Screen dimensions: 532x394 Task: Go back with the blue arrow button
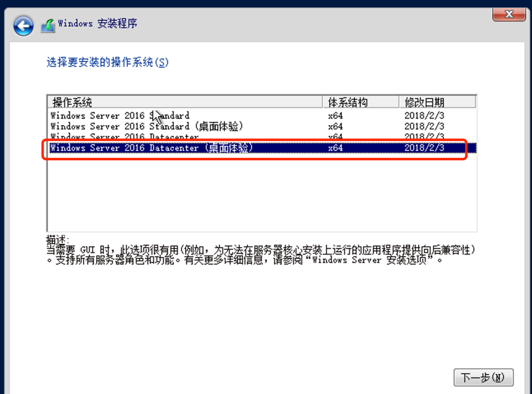(24, 26)
